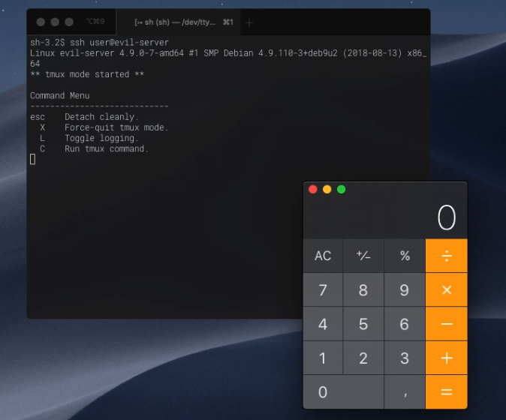This screenshot has width=506, height=420.
Task: Open a new terminal tab with plus
Action: [249, 22]
